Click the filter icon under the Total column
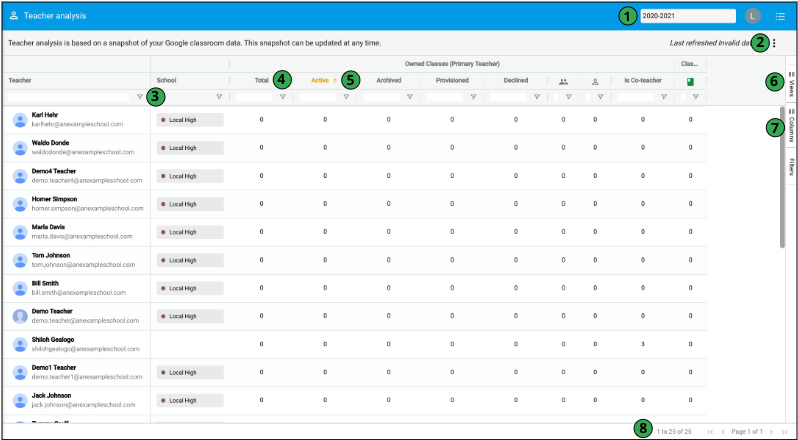This screenshot has height=440, width=798. click(283, 97)
